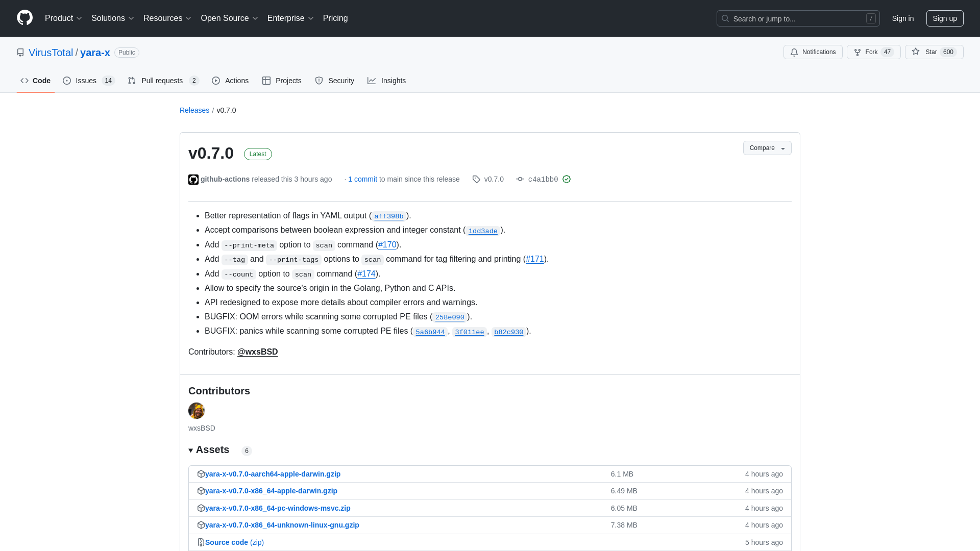Screen dimensions: 980x551
Task: Click the commit icon beside c4a1bb0
Action: [520, 179]
